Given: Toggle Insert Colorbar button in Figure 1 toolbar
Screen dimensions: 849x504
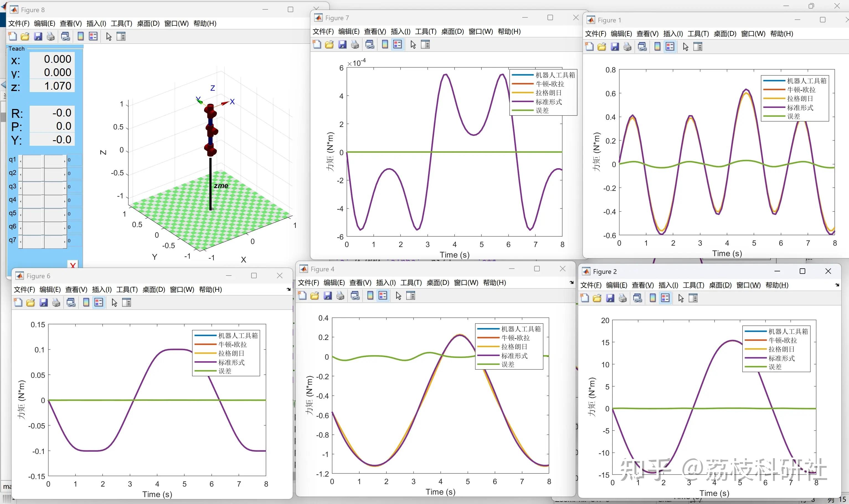Looking at the screenshot, I should point(657,47).
